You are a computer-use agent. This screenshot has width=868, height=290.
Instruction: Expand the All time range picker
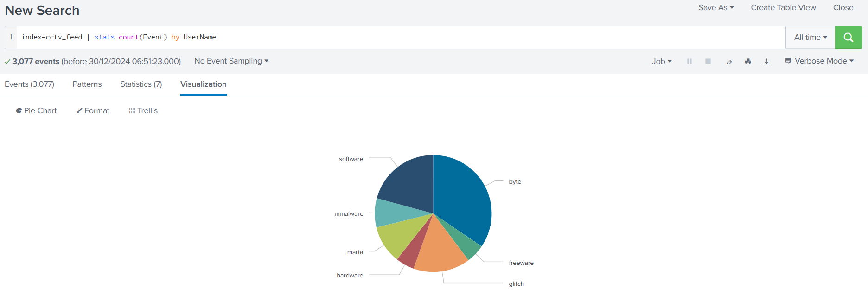(810, 38)
